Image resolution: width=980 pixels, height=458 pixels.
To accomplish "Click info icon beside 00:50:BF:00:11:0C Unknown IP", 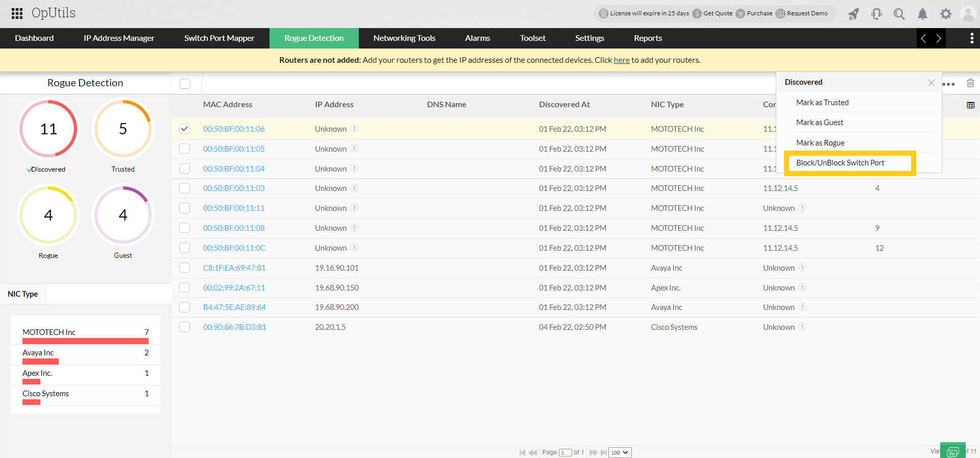I will [x=354, y=248].
